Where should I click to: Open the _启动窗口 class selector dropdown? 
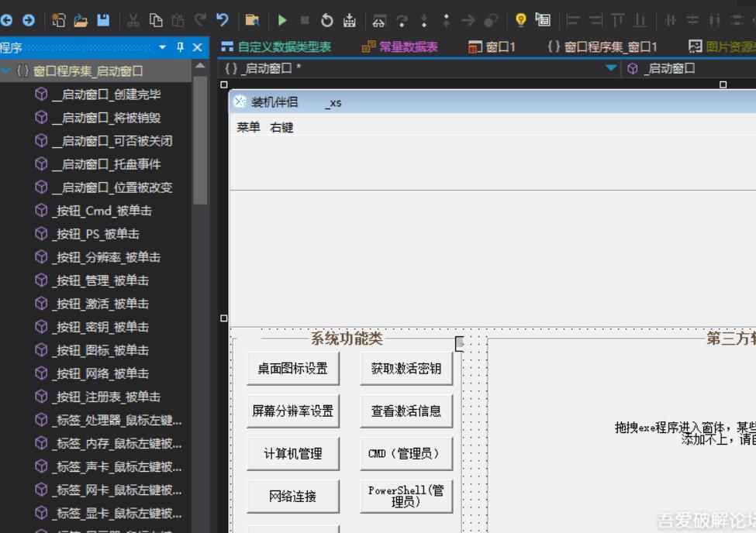click(x=611, y=68)
